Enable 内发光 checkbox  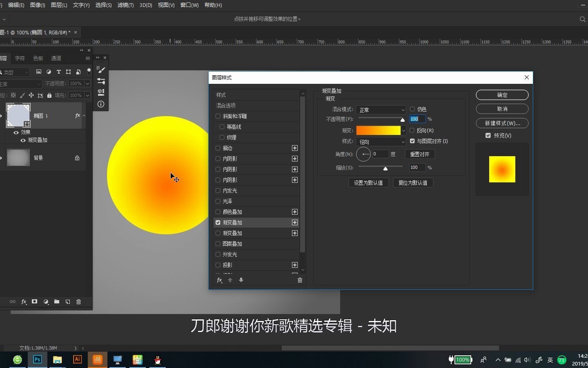tap(218, 191)
